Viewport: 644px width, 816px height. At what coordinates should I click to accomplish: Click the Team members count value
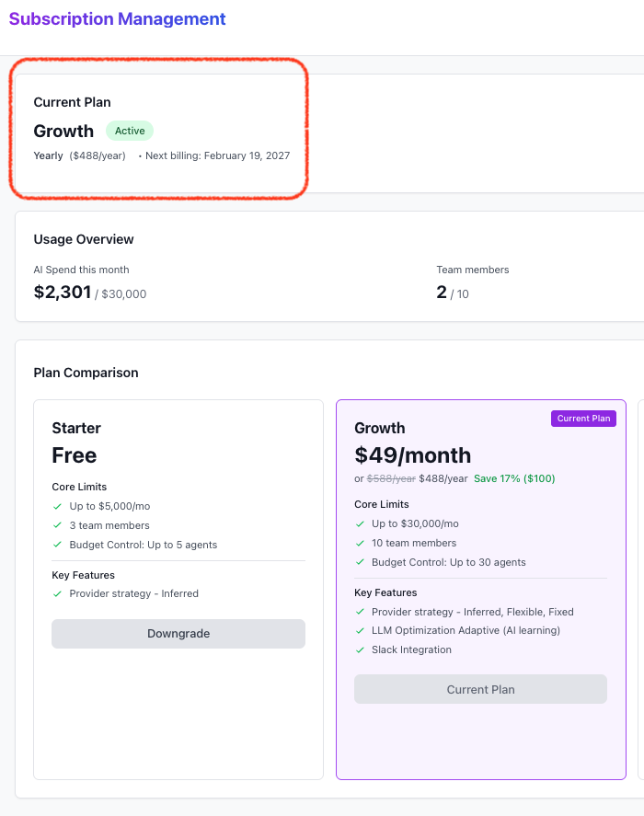pyautogui.click(x=442, y=293)
